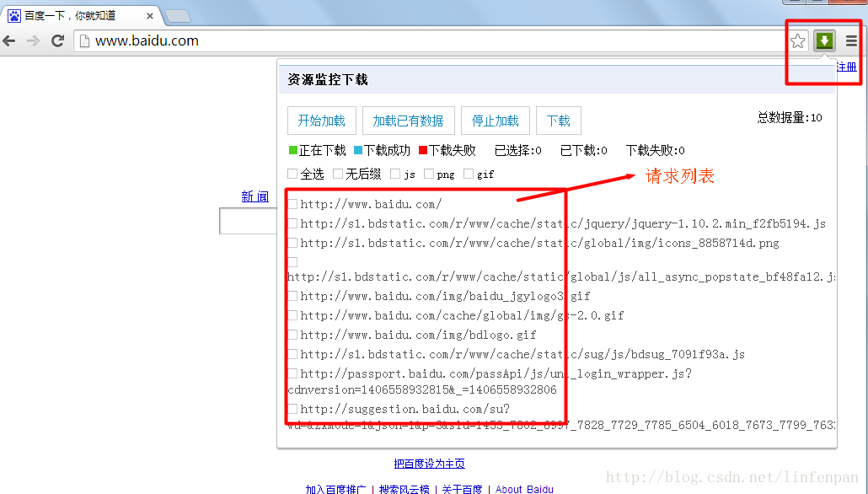
Task: Click the 加入百度推广 link
Action: 335,489
